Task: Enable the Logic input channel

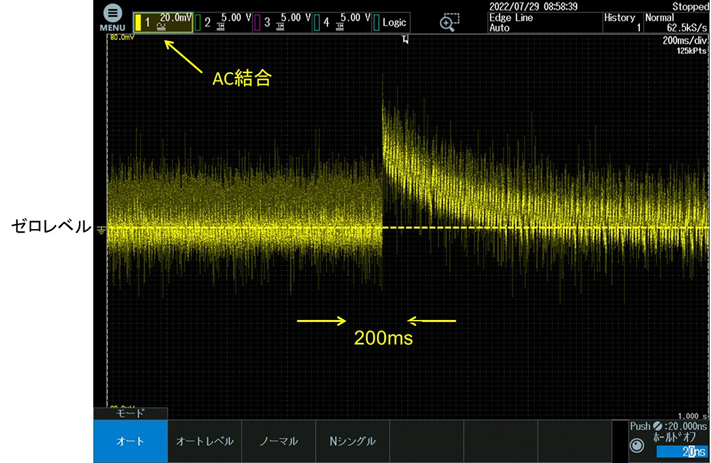Action: [393, 21]
